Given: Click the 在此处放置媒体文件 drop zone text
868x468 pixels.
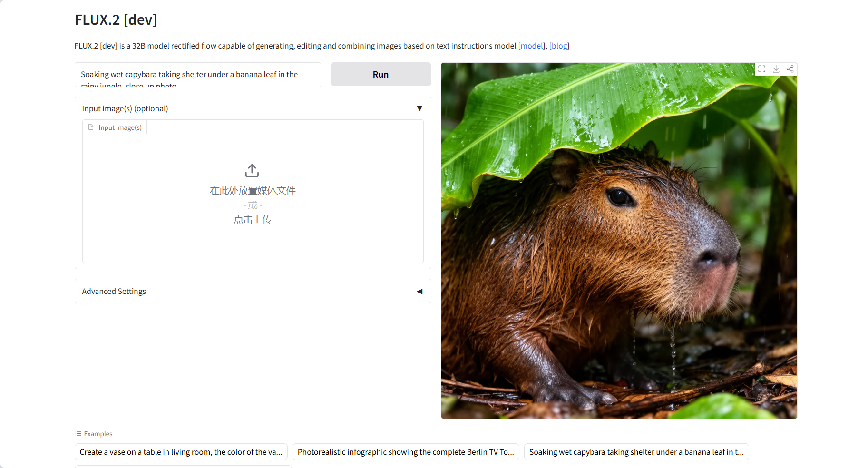Looking at the screenshot, I should 253,191.
